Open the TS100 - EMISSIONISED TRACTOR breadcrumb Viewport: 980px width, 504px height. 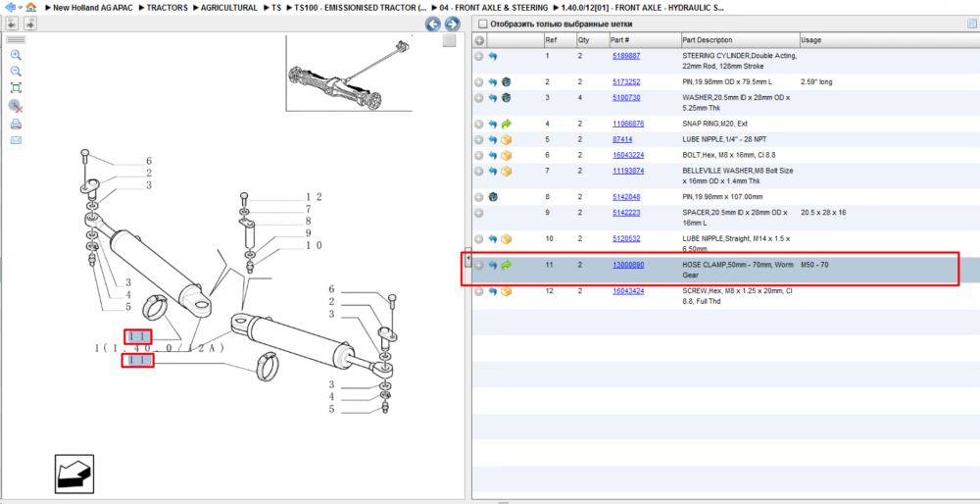(362, 8)
